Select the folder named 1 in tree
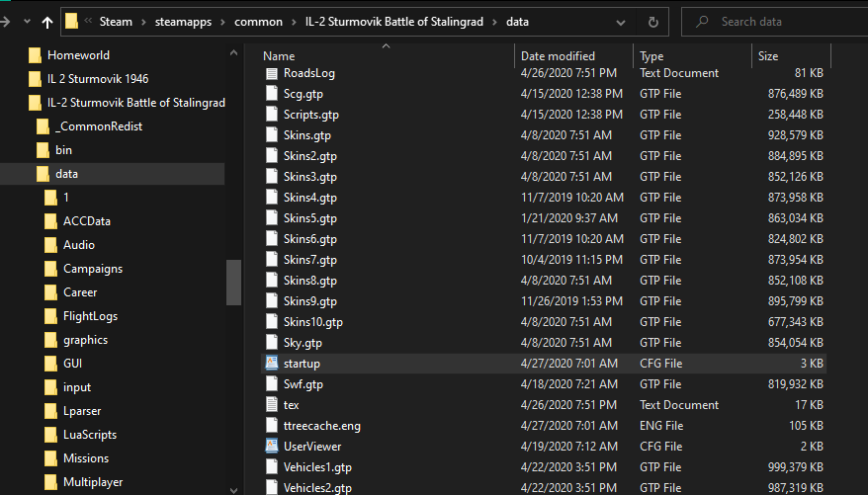 (x=66, y=198)
